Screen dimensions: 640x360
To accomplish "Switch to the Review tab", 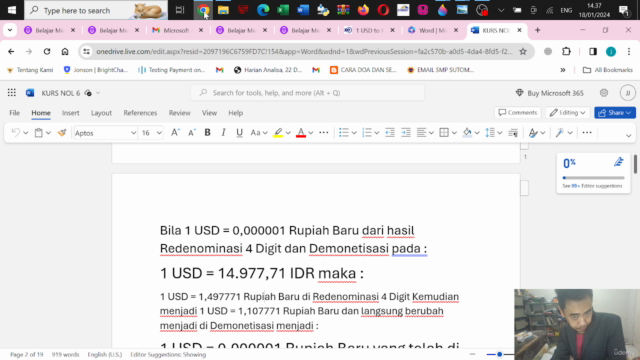I will (x=180, y=113).
